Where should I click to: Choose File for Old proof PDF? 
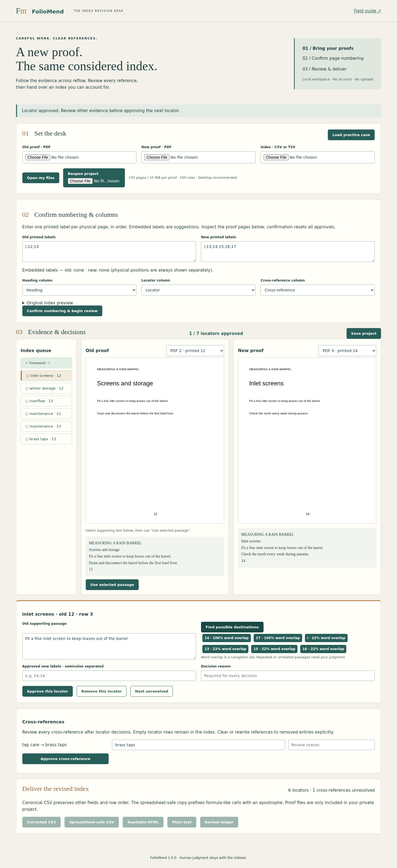tap(38, 157)
